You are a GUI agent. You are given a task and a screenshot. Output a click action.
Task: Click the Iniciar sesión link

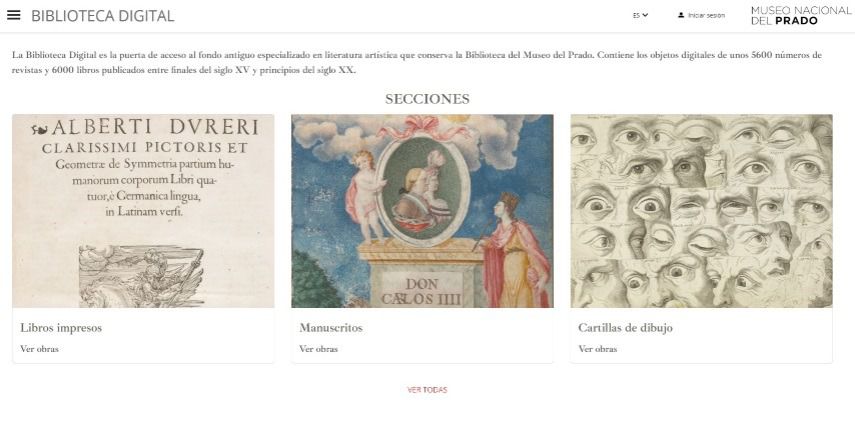(706, 15)
